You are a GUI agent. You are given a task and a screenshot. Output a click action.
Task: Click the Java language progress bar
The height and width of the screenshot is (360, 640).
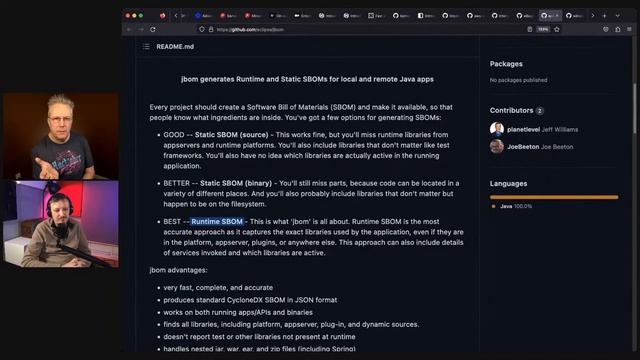(x=554, y=197)
